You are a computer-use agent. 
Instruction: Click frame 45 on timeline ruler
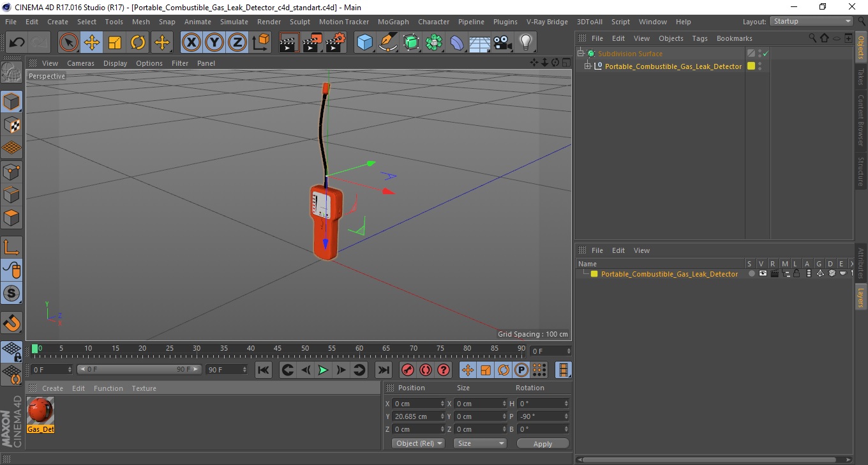tap(278, 349)
